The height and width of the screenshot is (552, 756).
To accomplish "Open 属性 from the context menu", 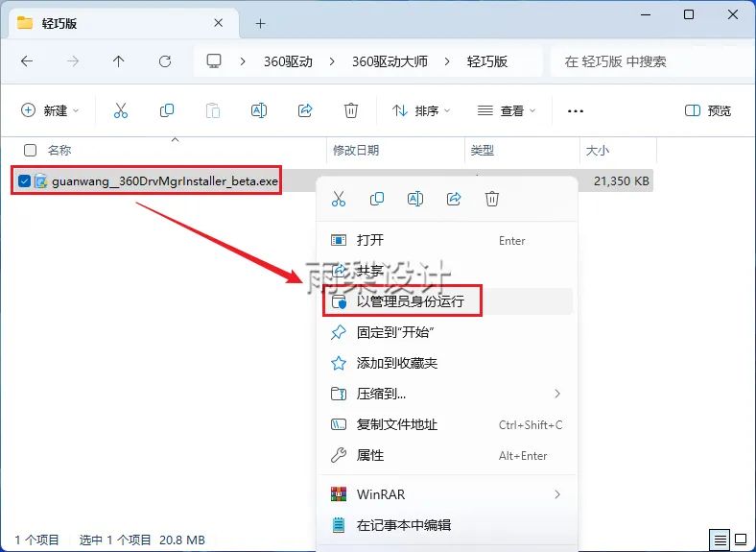I will click(x=447, y=455).
